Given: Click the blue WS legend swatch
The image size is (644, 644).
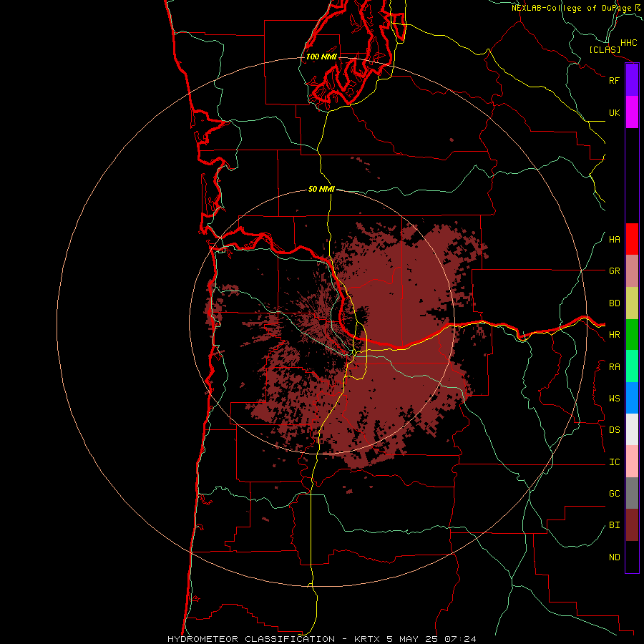Looking at the screenshot, I should pos(632,398).
